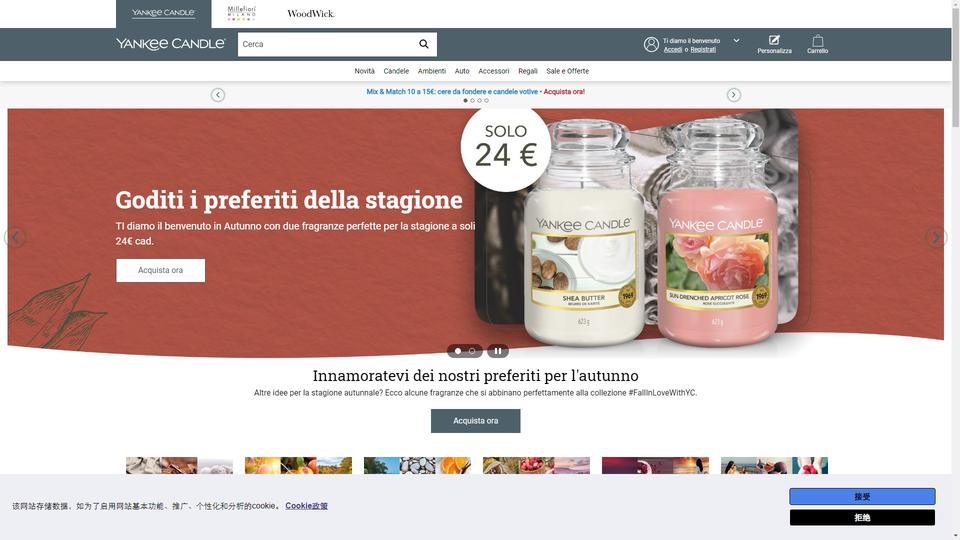
Task: Switch to the Millefiori Milano brand tab
Action: [x=241, y=13]
